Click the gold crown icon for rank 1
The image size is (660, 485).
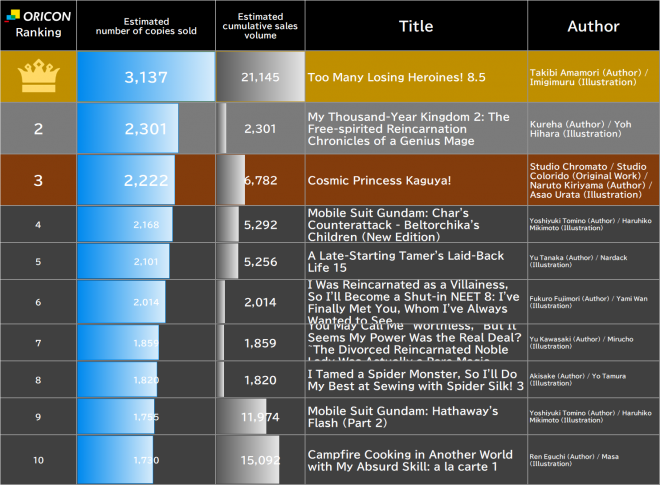38,77
